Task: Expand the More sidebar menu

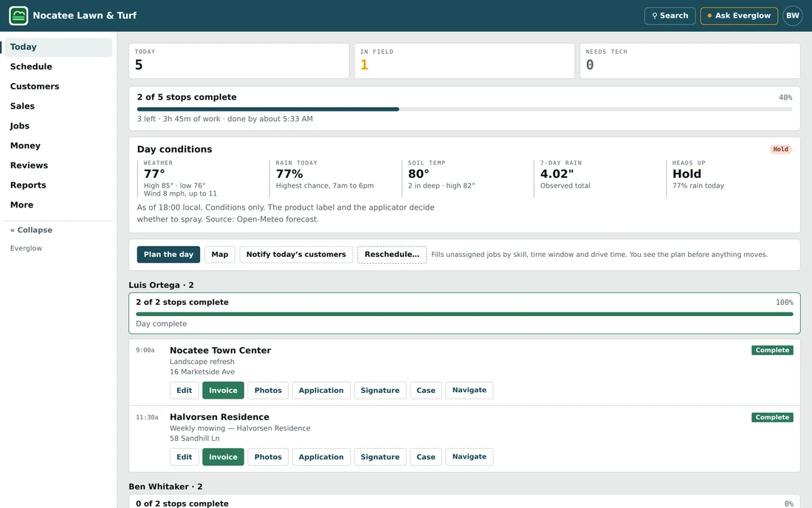Action: click(x=57, y=205)
